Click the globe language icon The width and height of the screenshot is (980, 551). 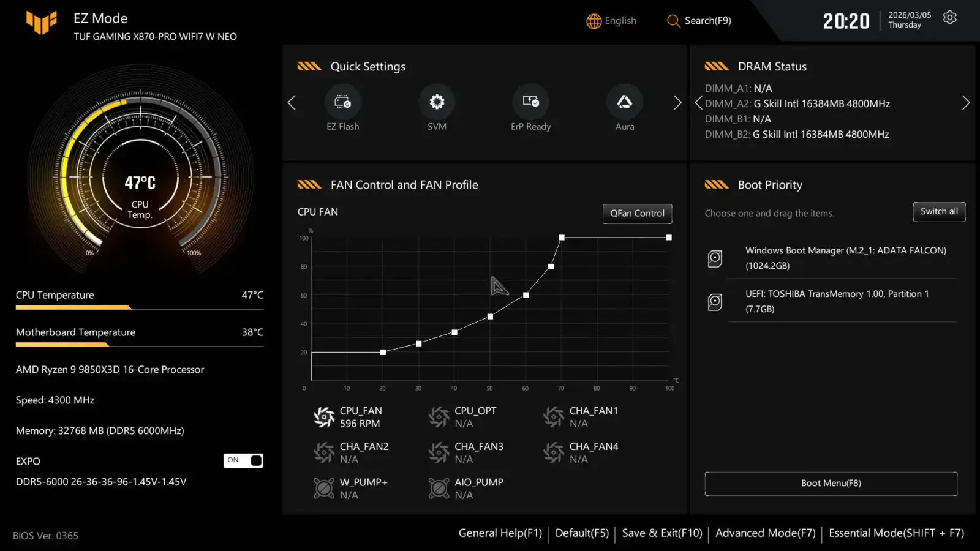(x=594, y=21)
